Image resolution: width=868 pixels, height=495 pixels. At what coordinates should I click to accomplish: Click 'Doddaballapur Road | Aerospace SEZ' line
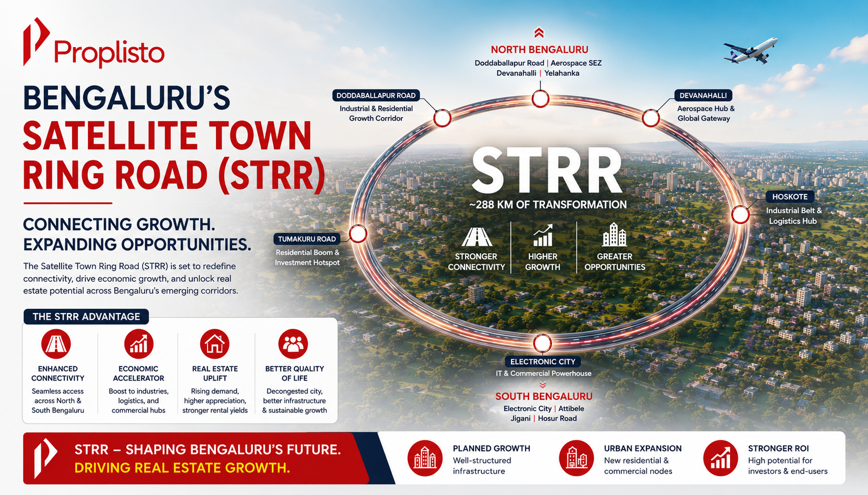tap(538, 63)
